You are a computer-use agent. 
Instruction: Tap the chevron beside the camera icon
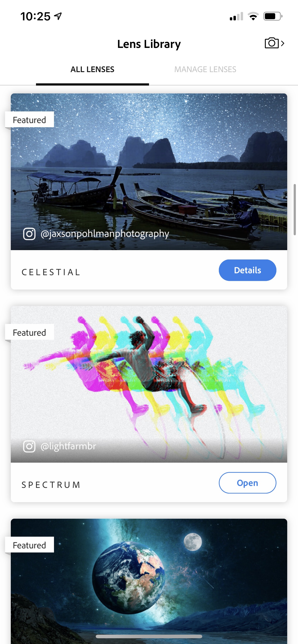click(282, 43)
